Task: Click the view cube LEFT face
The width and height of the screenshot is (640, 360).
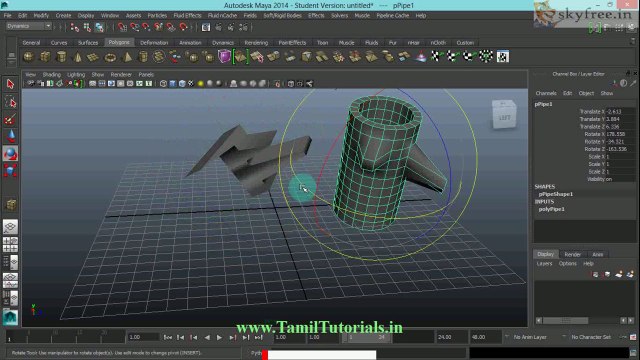Action: 504,118
